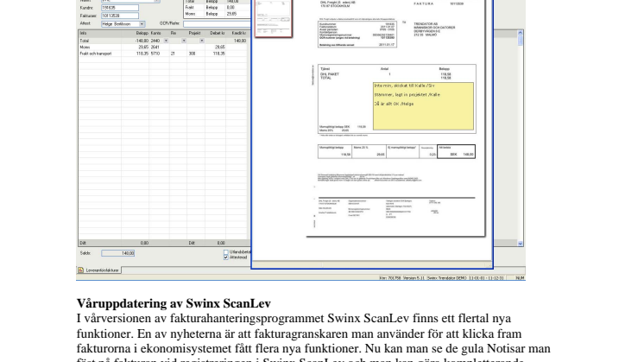Open the Leverantörsfakturor tab at bottom
Image resolution: width=644 pixels, height=362 pixels.
(99, 270)
